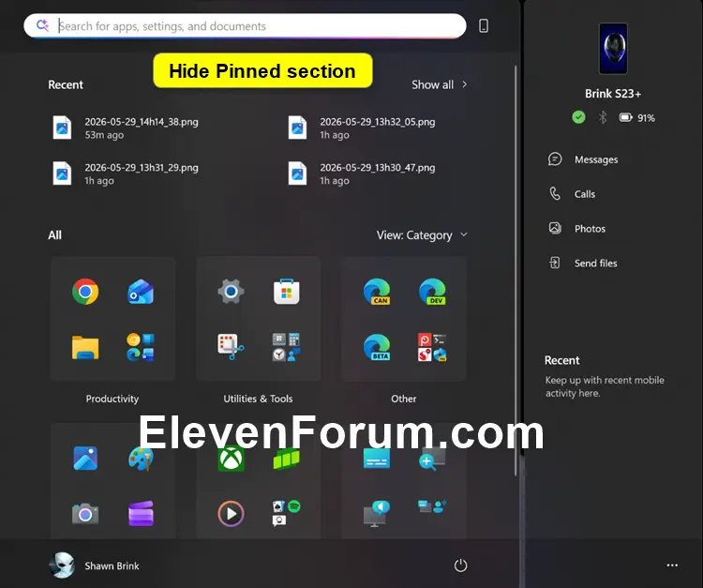
Task: Click Show all recent files
Action: (x=440, y=84)
